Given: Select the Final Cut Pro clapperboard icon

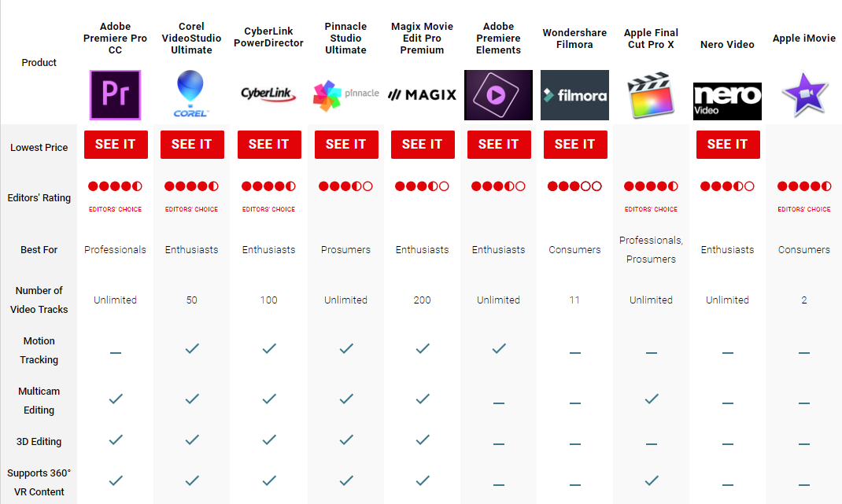Looking at the screenshot, I should click(x=651, y=94).
